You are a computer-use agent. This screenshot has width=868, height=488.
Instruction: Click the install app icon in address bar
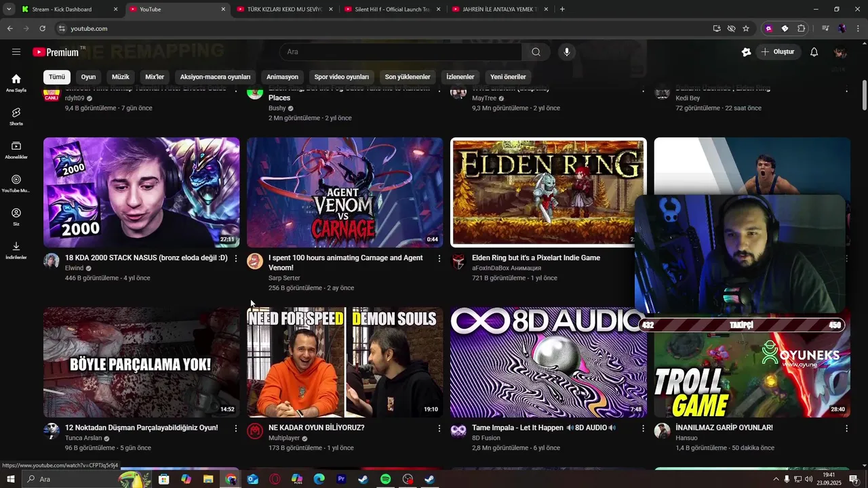coord(717,28)
